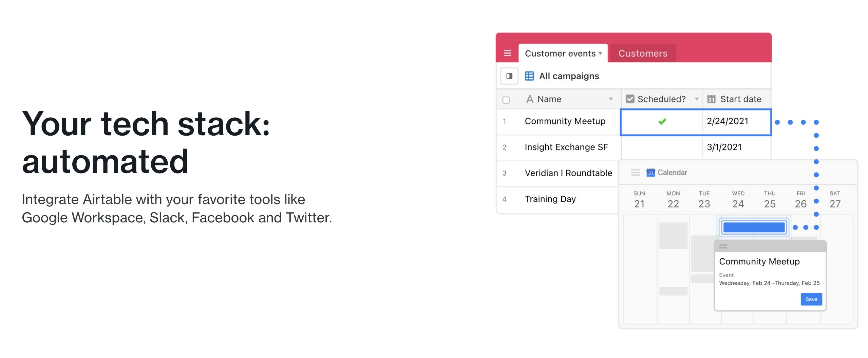Open the Scheduled? column dropdown arrow
This screenshot has height=358, width=868.
point(697,99)
